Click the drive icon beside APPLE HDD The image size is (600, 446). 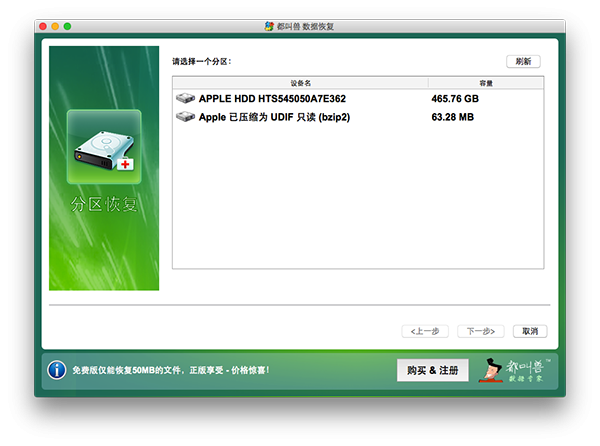186,98
